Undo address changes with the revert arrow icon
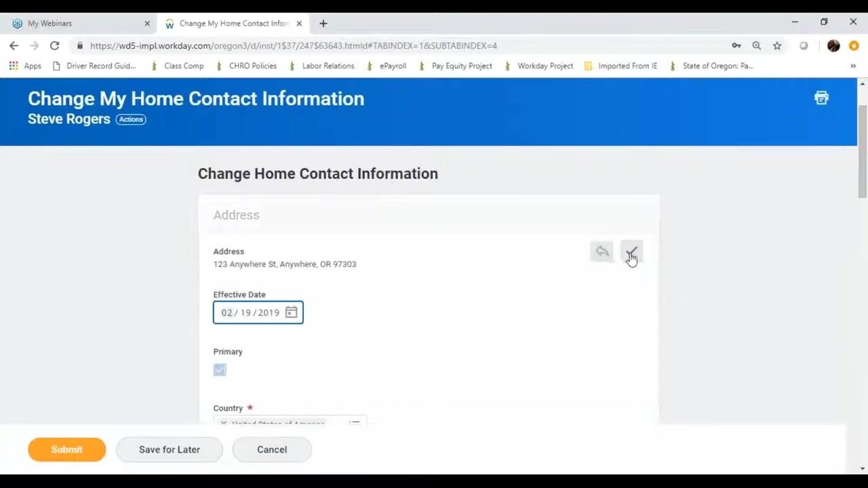This screenshot has height=488, width=868. coord(601,252)
